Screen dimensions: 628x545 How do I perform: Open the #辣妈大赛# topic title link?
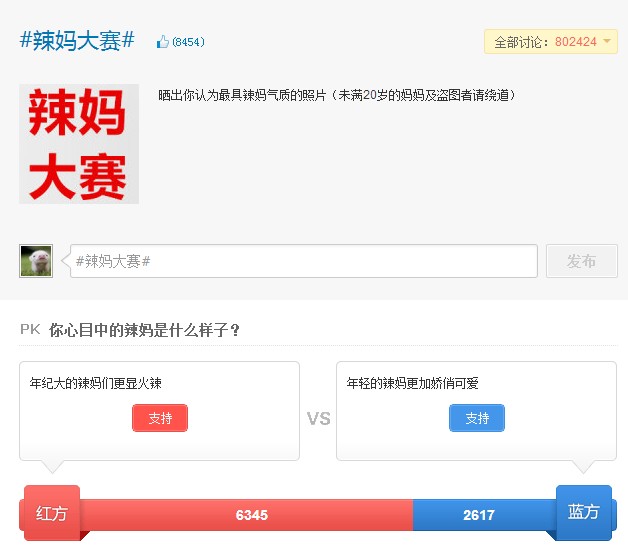77,41
